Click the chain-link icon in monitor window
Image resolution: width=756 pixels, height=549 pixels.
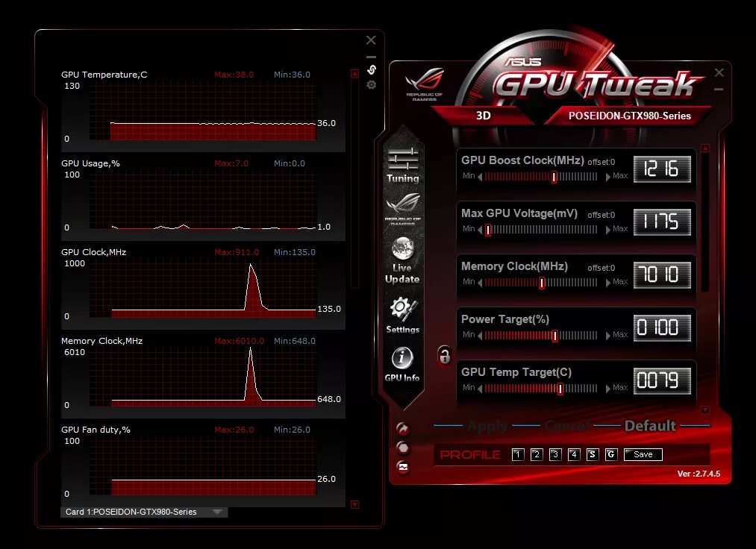click(x=371, y=70)
